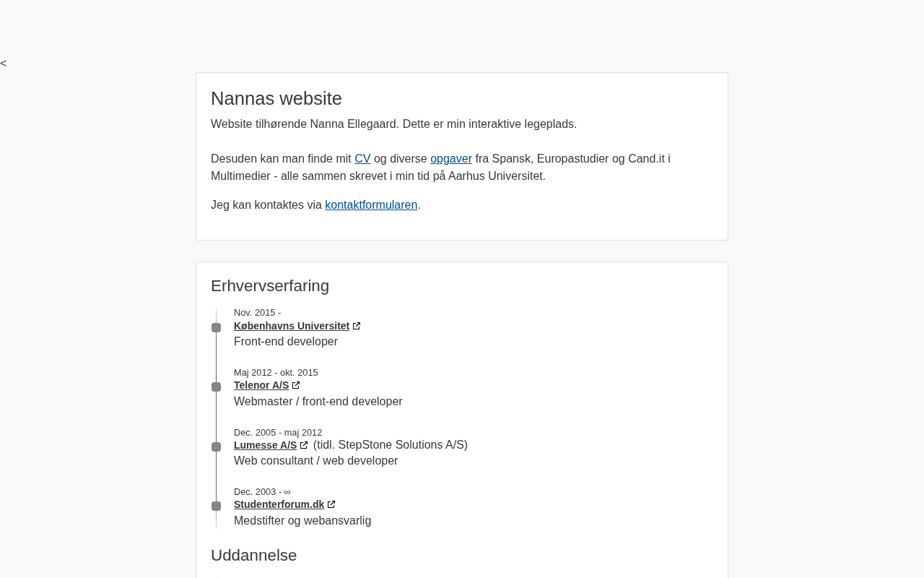
Task: Go to the kontaktformularen link
Action: pos(371,205)
